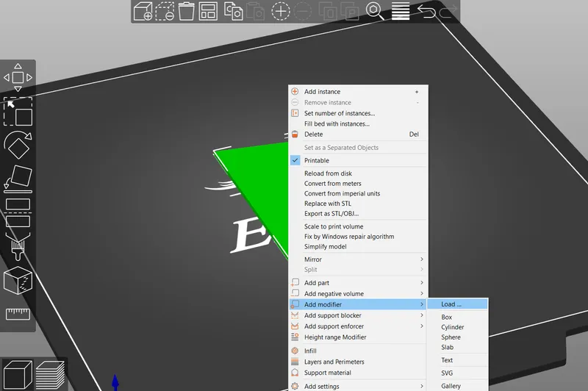Select Sphere modifier shape
Viewport: 588px width, 391px height.
pos(457,337)
